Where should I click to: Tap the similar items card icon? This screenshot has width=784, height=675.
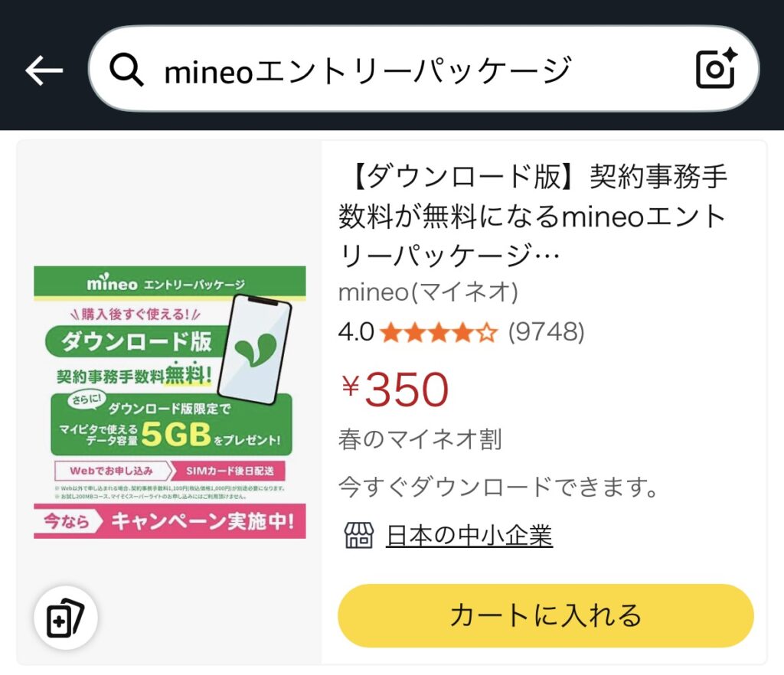pyautogui.click(x=65, y=617)
